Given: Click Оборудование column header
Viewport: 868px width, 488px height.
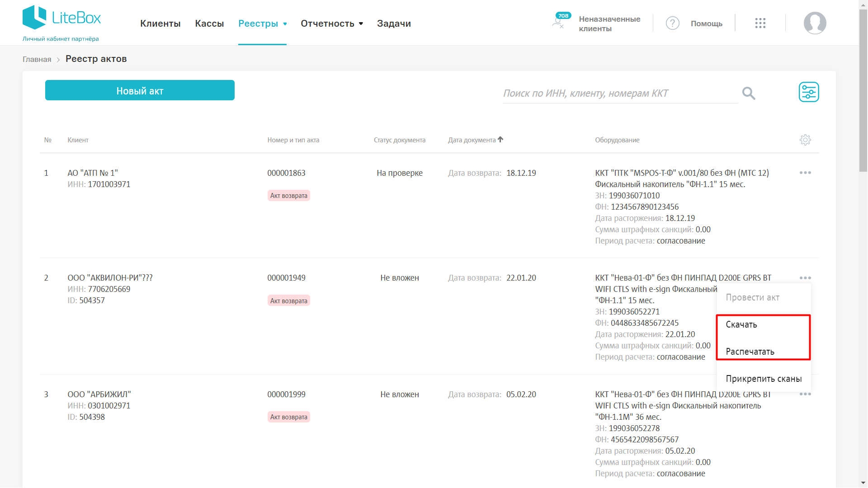Looking at the screenshot, I should pos(617,140).
